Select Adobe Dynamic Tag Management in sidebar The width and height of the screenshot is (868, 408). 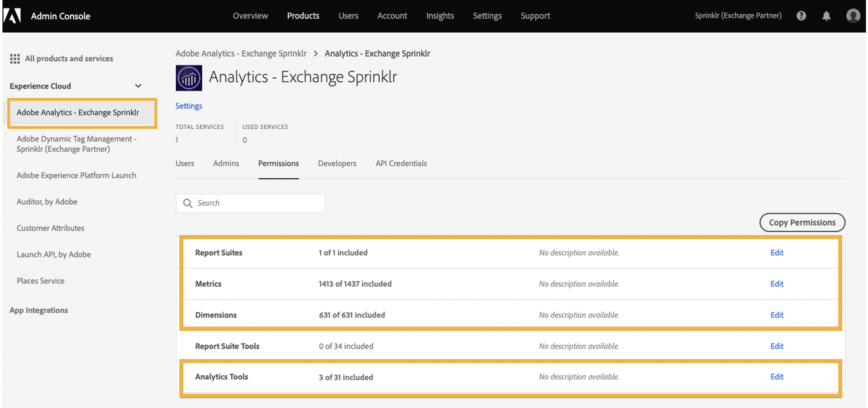(x=77, y=144)
